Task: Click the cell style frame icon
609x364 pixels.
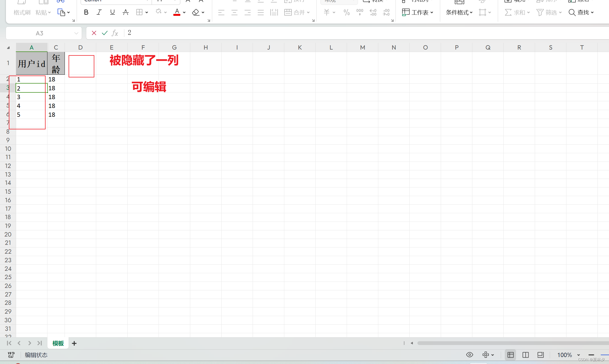Action: [482, 12]
